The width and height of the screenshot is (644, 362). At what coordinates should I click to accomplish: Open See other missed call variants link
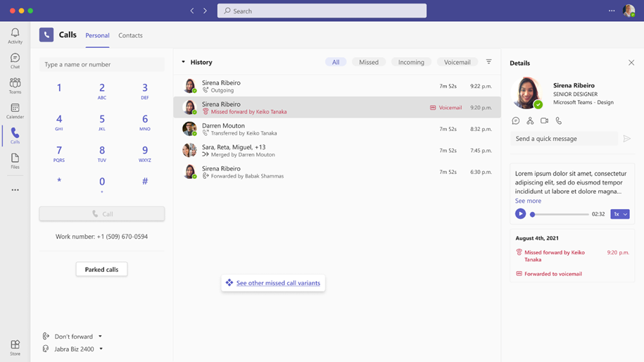(278, 282)
